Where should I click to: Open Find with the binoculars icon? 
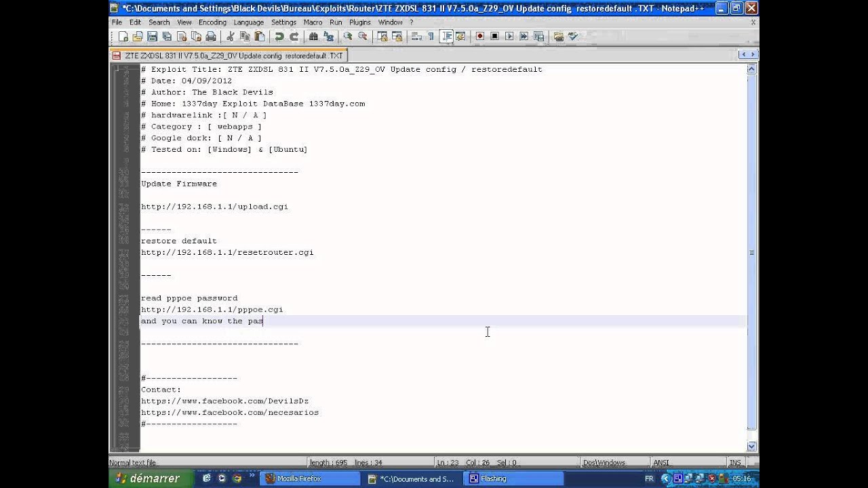point(313,37)
